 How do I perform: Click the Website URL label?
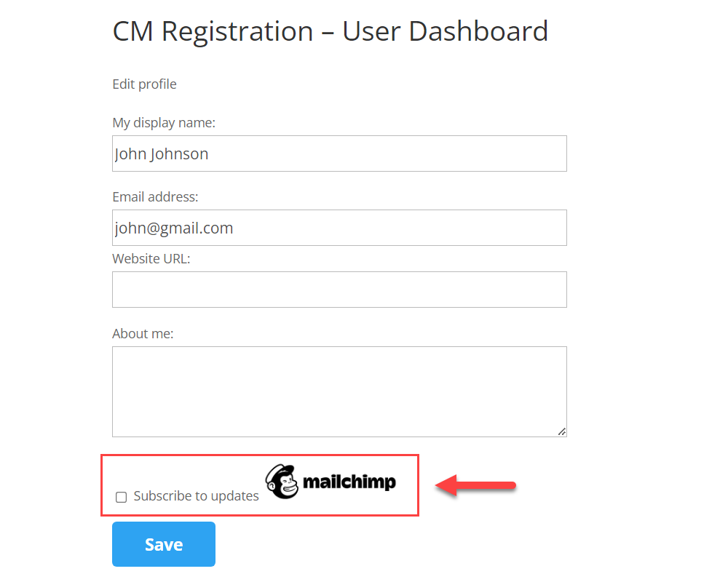pyautogui.click(x=151, y=258)
